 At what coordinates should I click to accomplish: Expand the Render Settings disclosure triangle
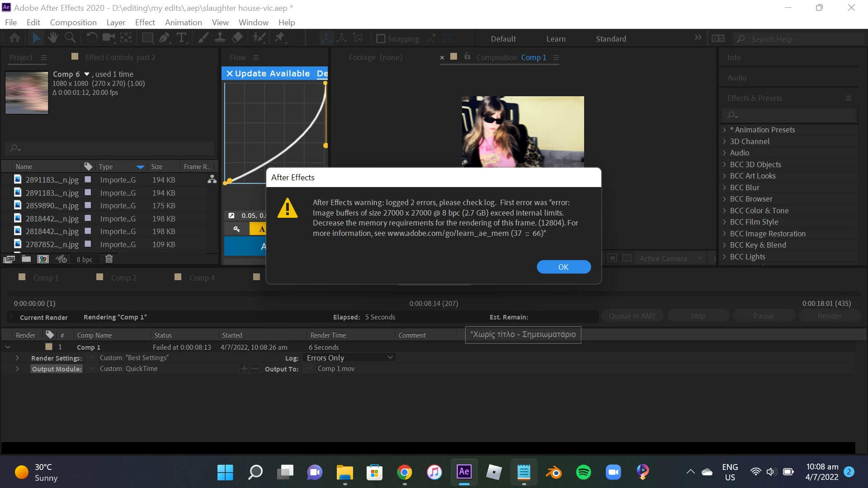pyautogui.click(x=17, y=358)
